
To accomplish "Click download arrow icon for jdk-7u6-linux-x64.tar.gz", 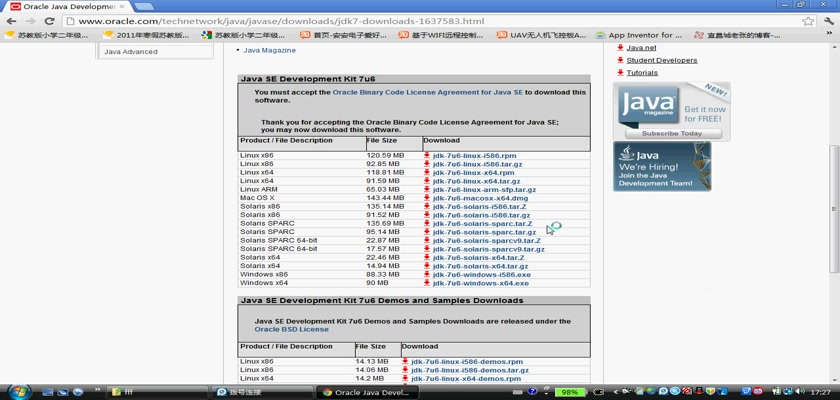I will tap(427, 181).
